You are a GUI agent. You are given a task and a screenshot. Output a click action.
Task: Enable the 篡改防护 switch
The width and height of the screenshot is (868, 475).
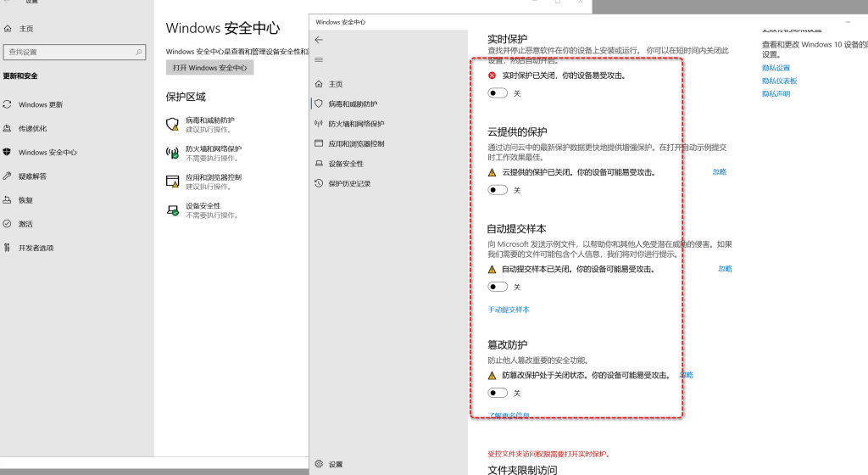[498, 393]
